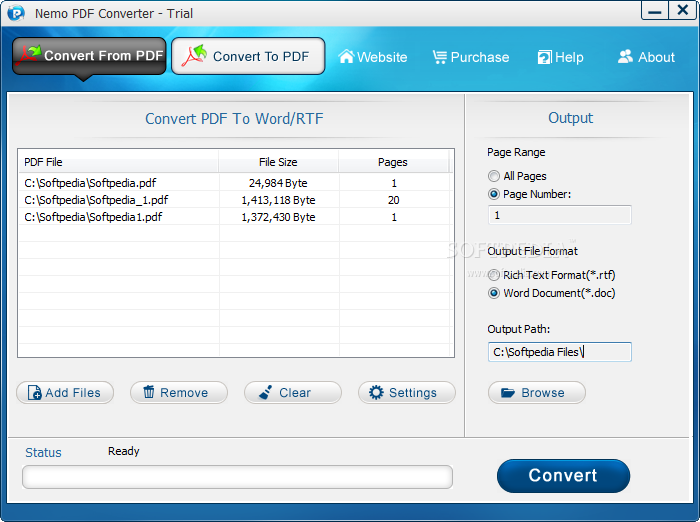The height and width of the screenshot is (522, 700).
Task: Select row C:\Softpedia\Softpedia1.pdf
Action: 236,217
